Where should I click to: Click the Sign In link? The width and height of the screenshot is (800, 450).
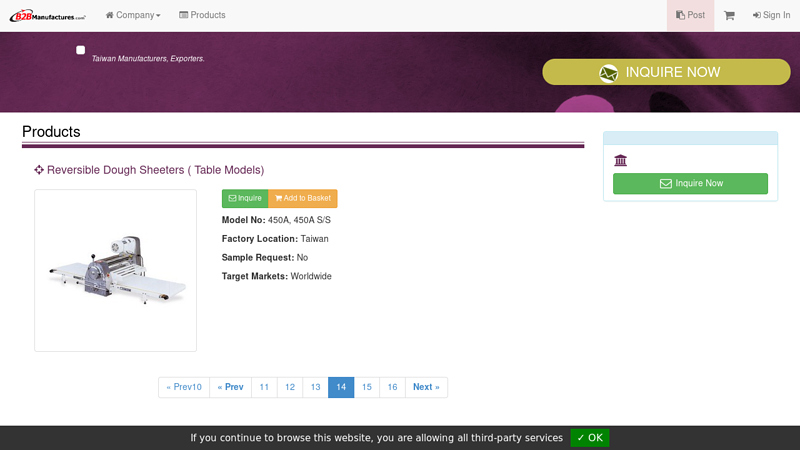point(771,15)
